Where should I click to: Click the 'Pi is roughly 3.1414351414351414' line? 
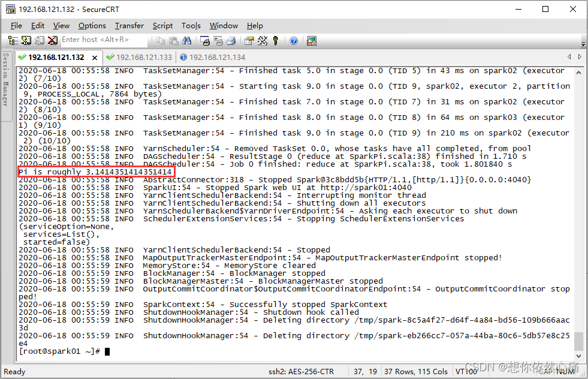[95, 172]
